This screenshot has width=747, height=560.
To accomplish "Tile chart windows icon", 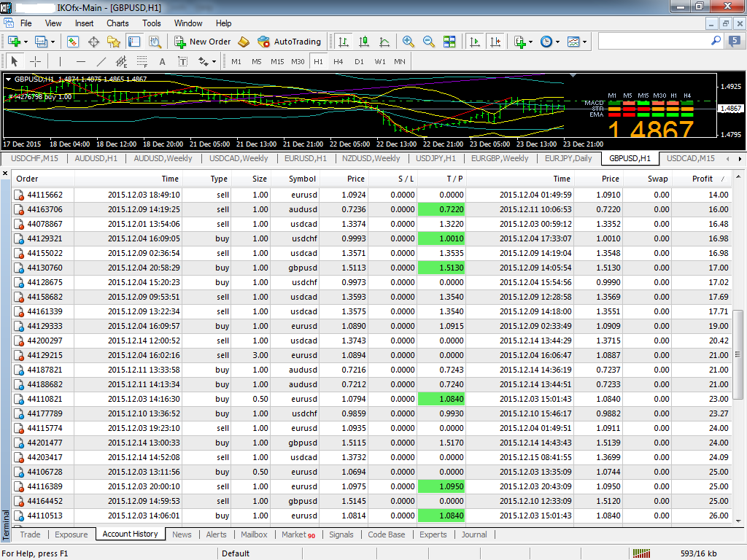I will coord(449,42).
